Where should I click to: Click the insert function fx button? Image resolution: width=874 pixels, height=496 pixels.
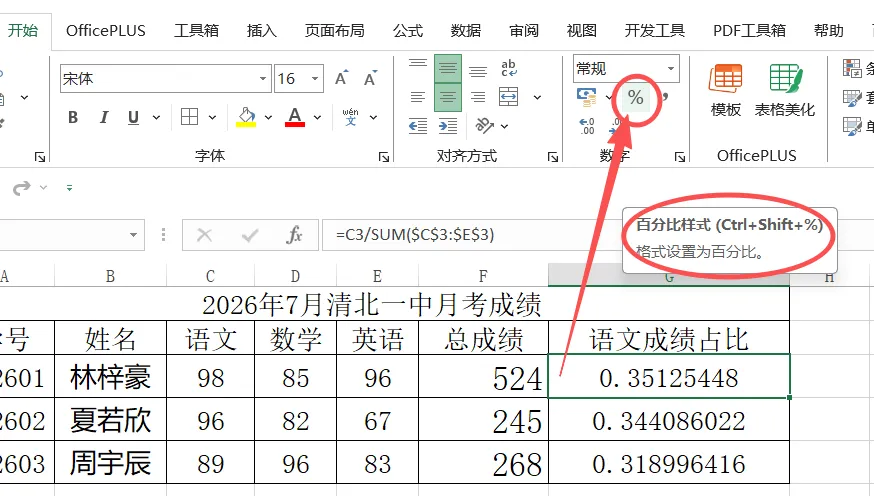294,235
